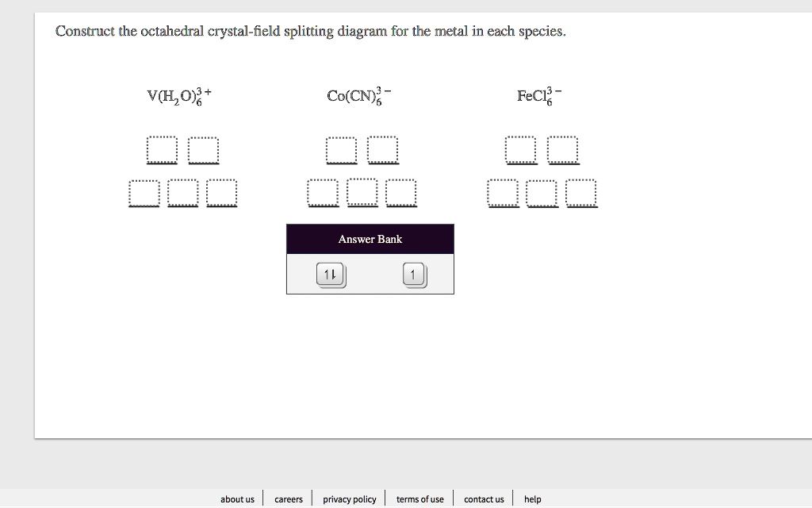Click the second eg box above FeCl6 row
The image size is (812, 508).
tap(563, 149)
